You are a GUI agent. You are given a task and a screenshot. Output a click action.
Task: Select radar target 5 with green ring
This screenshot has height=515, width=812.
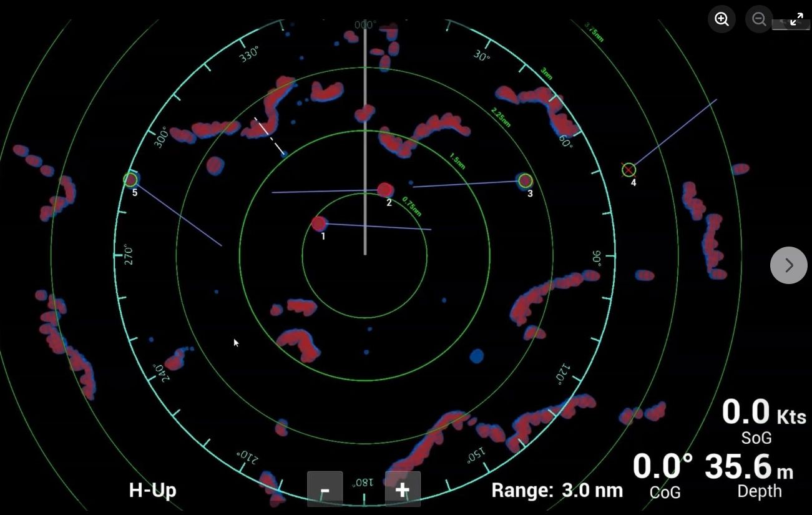tap(130, 180)
